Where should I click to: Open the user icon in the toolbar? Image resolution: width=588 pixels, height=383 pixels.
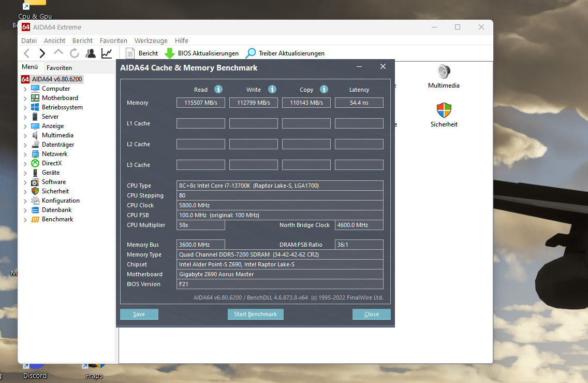pos(91,53)
